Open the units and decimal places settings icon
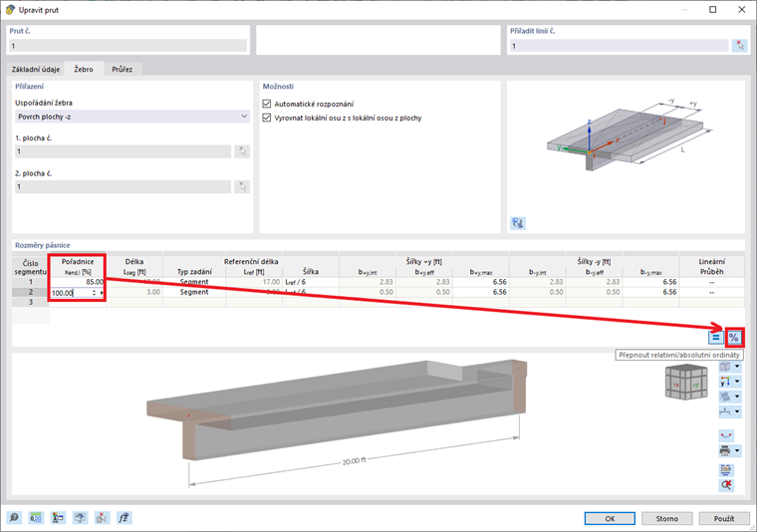This screenshot has width=757, height=532. [36, 517]
